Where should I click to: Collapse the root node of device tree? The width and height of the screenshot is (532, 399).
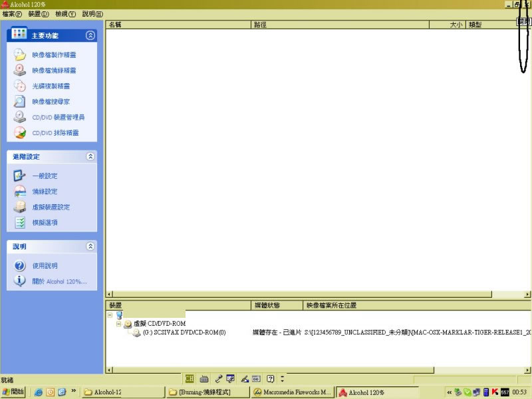pyautogui.click(x=110, y=315)
